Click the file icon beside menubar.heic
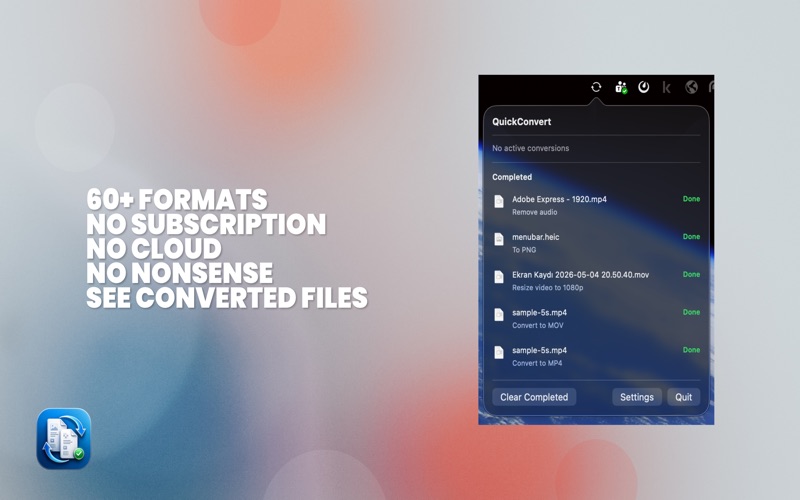The width and height of the screenshot is (800, 500). coord(499,239)
